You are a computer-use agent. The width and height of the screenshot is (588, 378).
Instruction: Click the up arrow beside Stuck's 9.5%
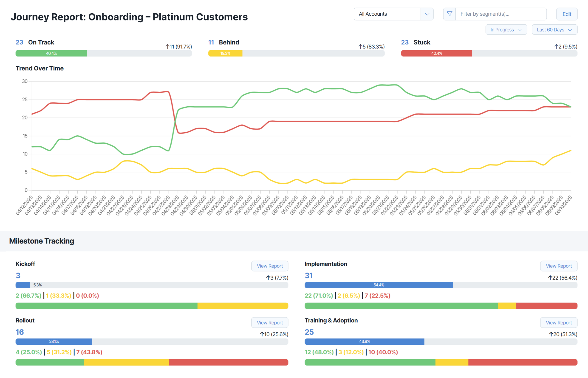[x=556, y=46]
